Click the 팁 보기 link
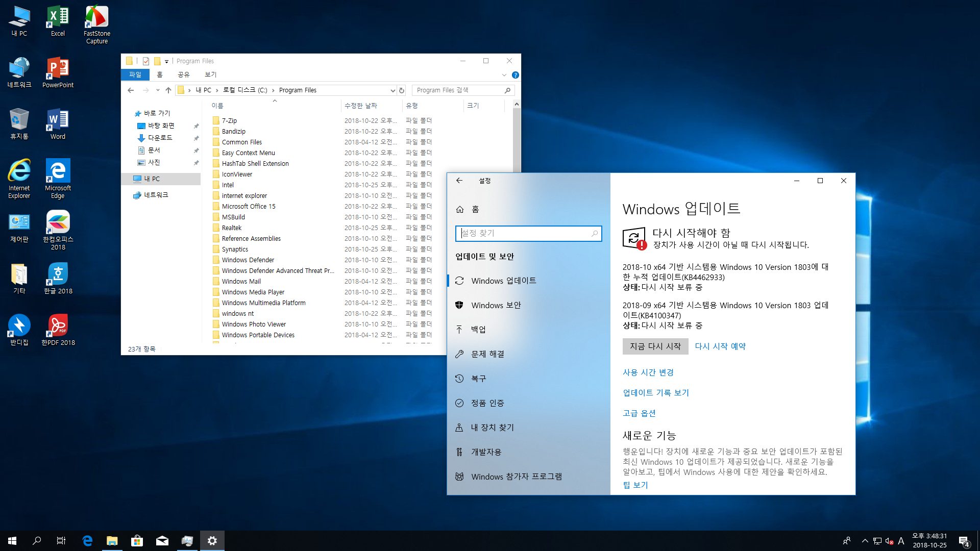The image size is (980, 551). pyautogui.click(x=635, y=485)
